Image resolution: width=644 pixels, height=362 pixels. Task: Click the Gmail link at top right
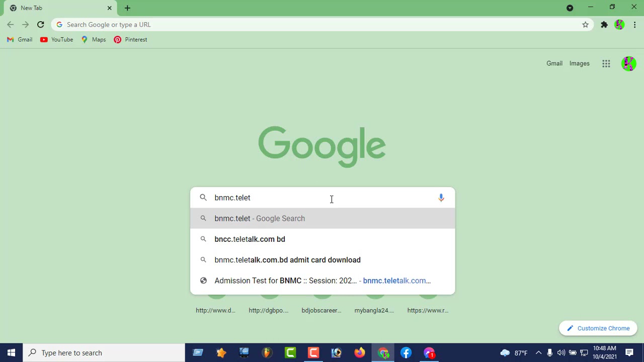pyautogui.click(x=554, y=63)
